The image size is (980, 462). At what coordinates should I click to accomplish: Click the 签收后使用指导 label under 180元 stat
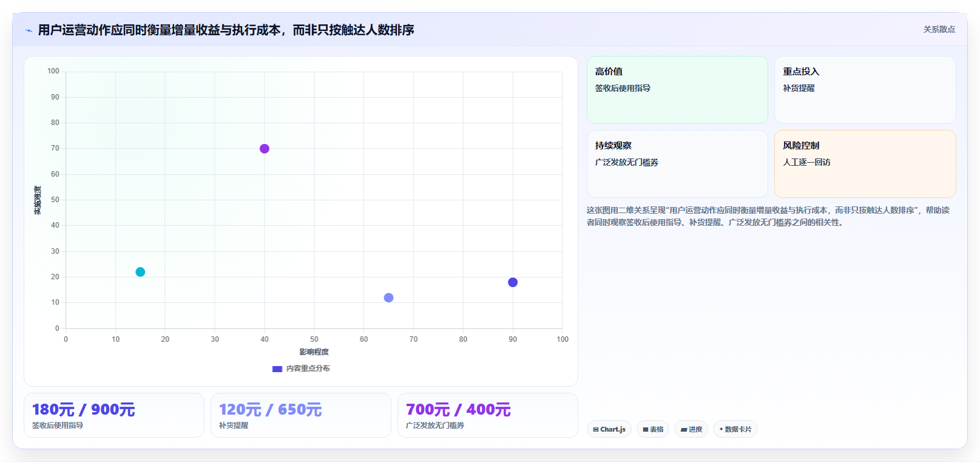pos(58,426)
